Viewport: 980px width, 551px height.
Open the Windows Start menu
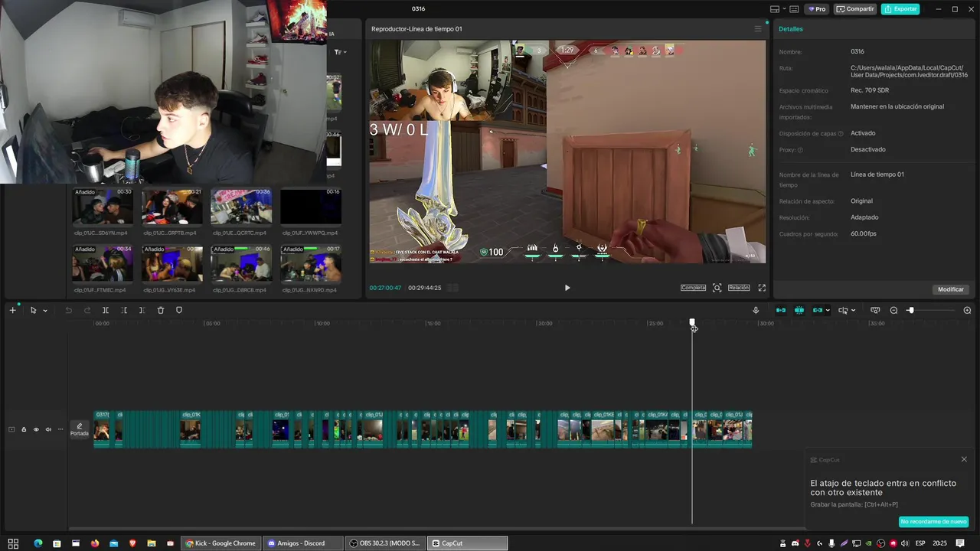point(13,543)
